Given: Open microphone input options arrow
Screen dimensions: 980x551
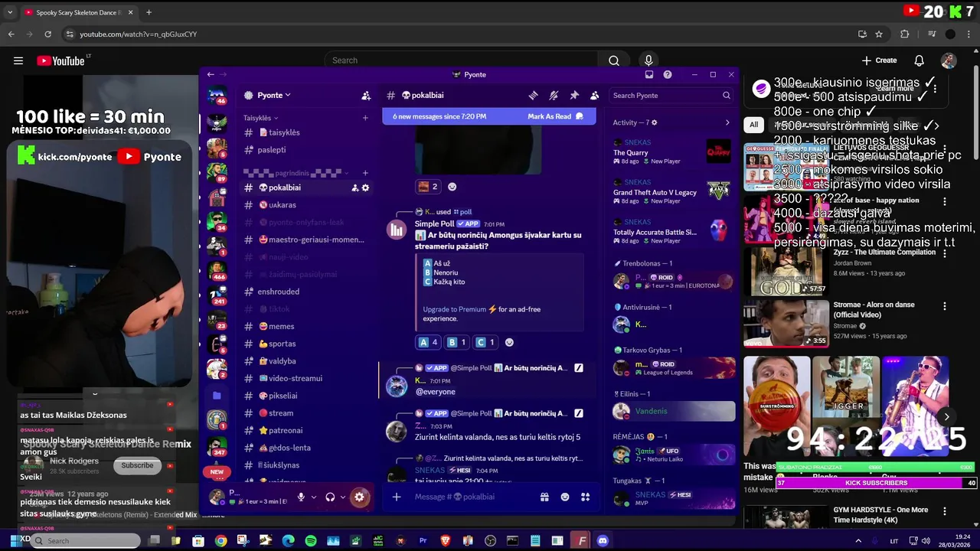Looking at the screenshot, I should (x=313, y=497).
